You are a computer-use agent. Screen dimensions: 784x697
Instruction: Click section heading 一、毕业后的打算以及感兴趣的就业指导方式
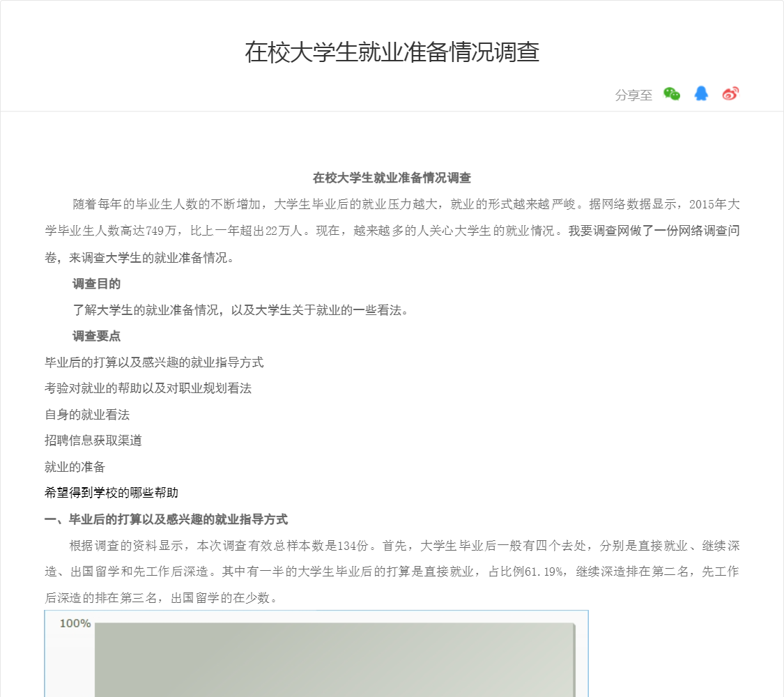[166, 519]
